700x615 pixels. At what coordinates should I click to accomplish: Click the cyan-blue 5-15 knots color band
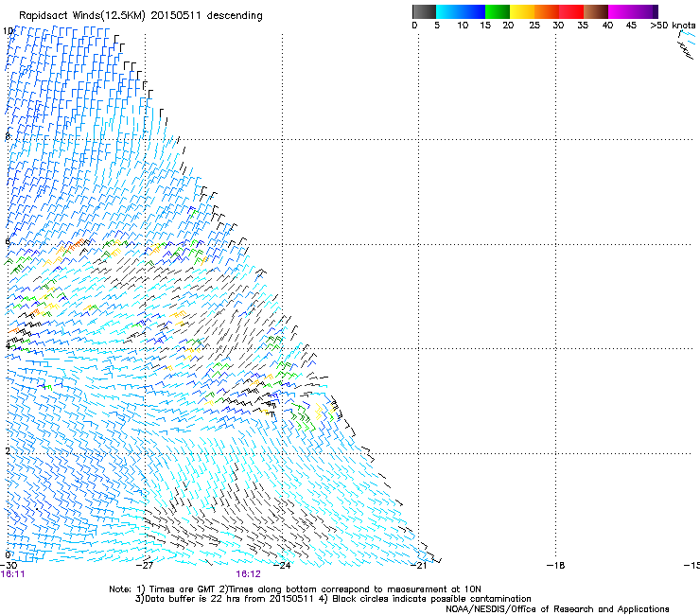[461, 11]
